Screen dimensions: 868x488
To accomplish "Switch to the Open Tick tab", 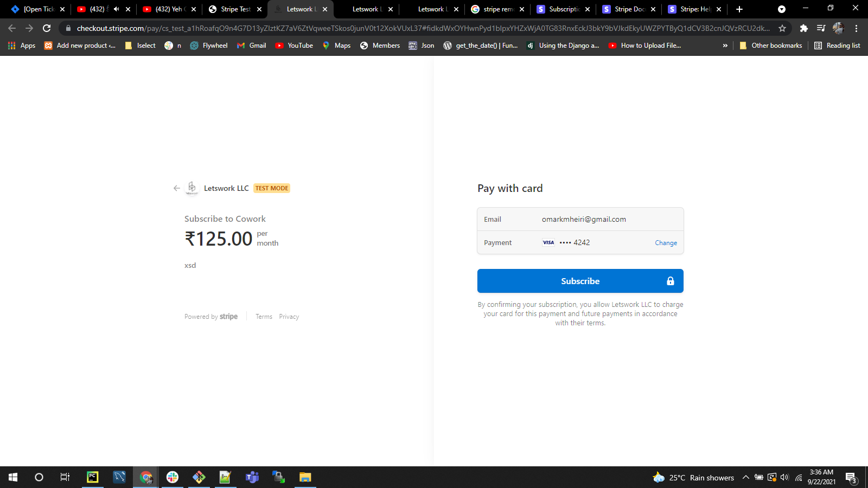I will [x=38, y=9].
